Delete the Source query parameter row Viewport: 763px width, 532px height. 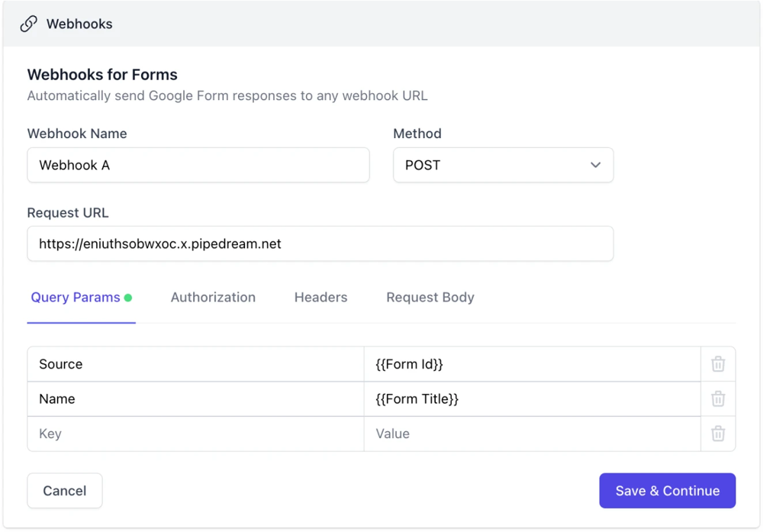pyautogui.click(x=718, y=363)
